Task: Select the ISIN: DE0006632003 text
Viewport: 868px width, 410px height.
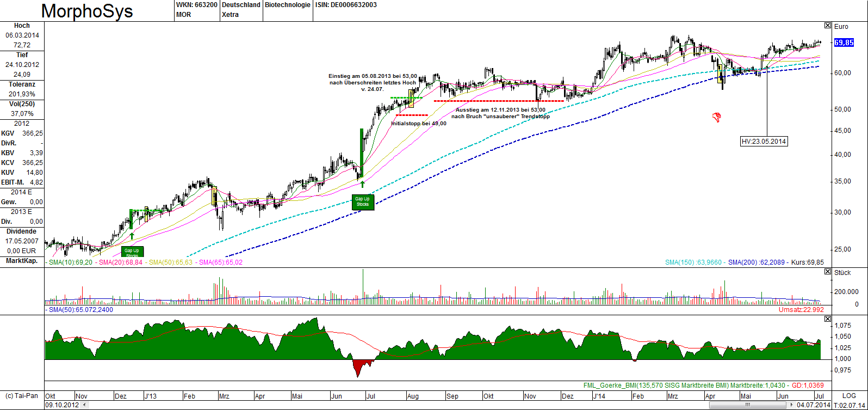Action: click(346, 5)
